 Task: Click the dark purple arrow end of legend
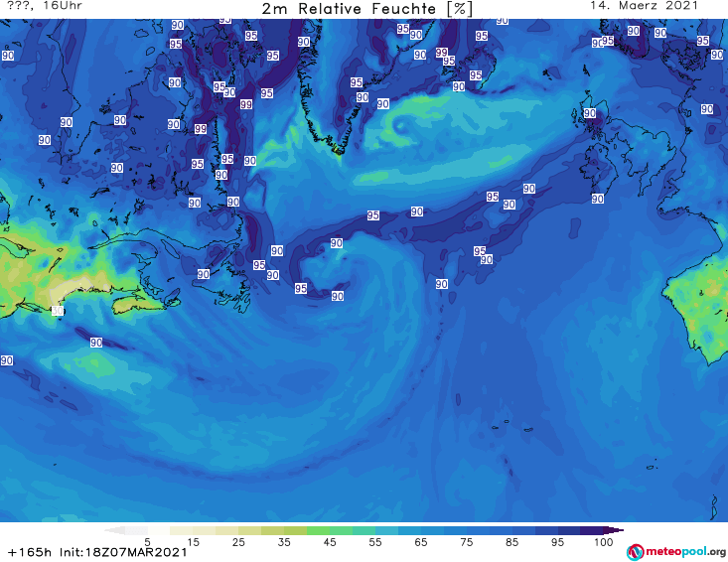tap(615, 530)
